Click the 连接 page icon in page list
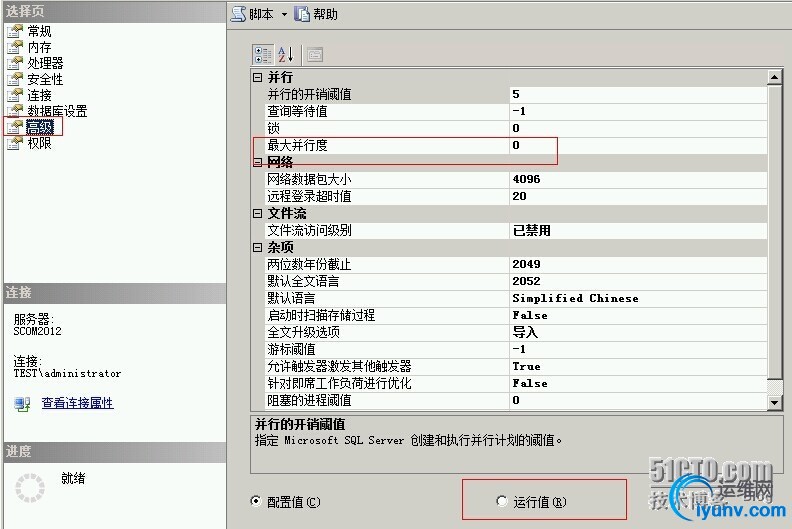Image resolution: width=792 pixels, height=529 pixels. click(15, 95)
